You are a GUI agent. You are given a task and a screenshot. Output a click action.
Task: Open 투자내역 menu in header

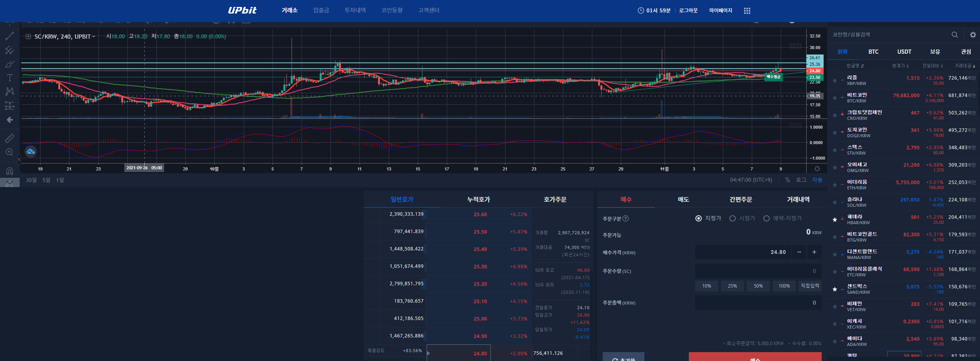coord(355,10)
